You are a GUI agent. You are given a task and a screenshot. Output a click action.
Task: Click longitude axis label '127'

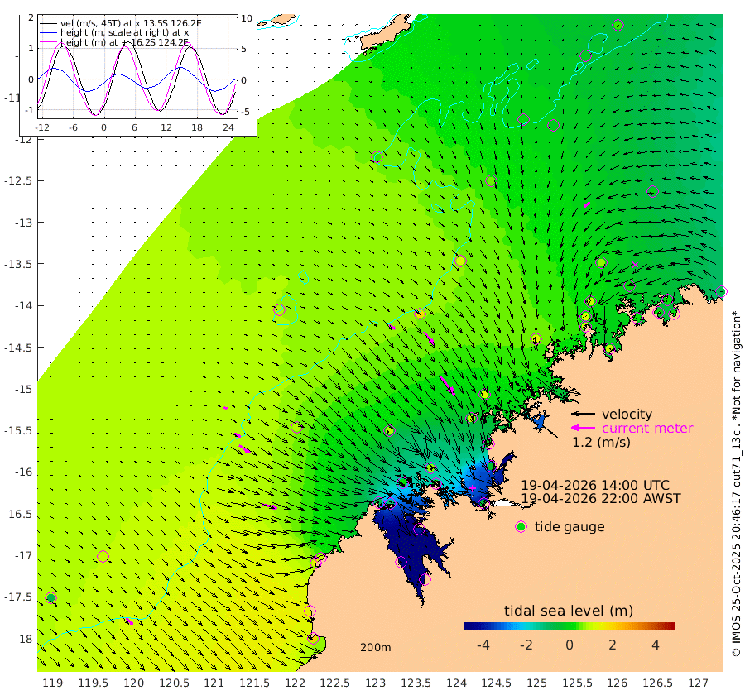pyautogui.click(x=698, y=683)
